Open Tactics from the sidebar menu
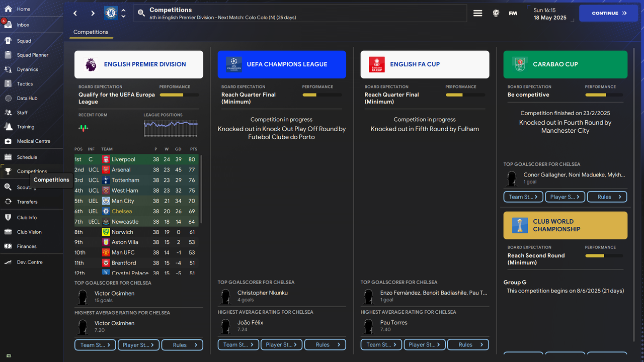The width and height of the screenshot is (644, 362). pyautogui.click(x=25, y=84)
